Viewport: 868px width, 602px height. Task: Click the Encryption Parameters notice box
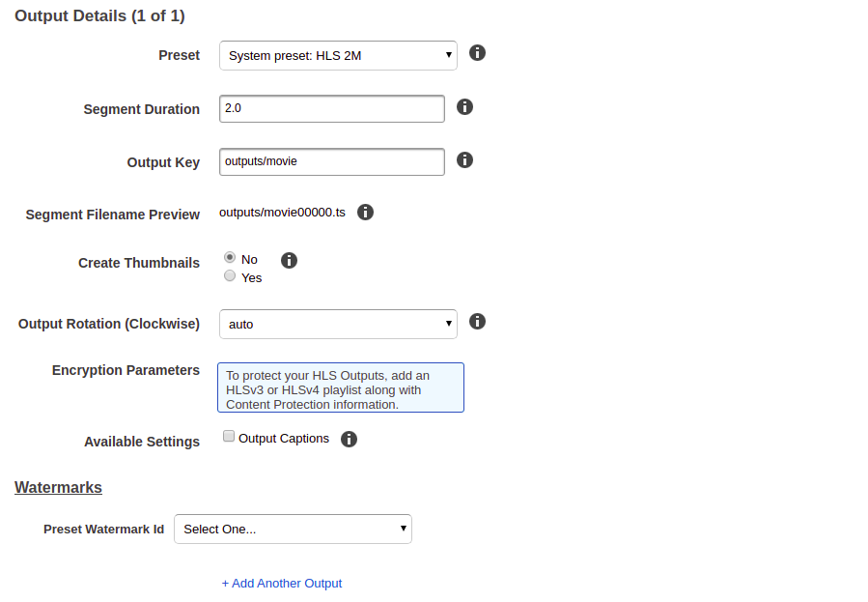(341, 387)
